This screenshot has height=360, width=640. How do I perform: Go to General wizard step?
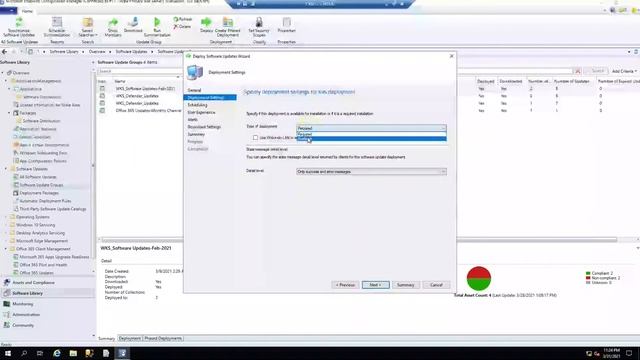pyautogui.click(x=194, y=90)
